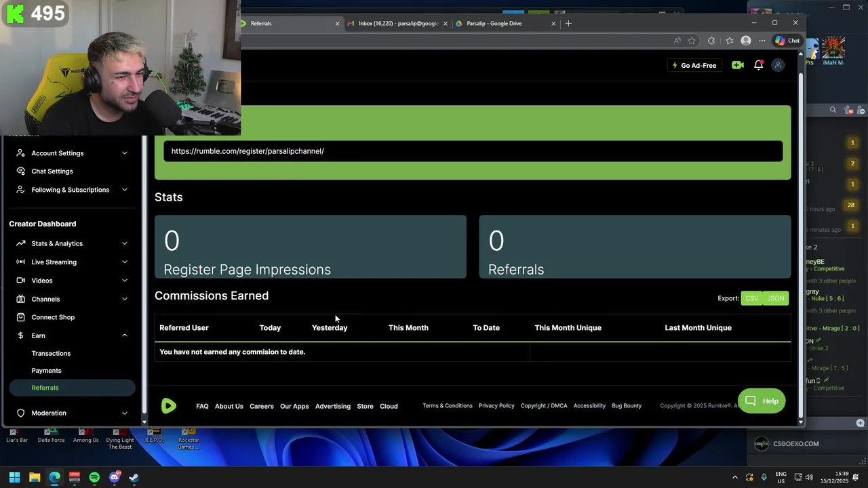Screen dimensions: 868x488
Task: Click the Edge browser profile avatar
Action: [746, 41]
